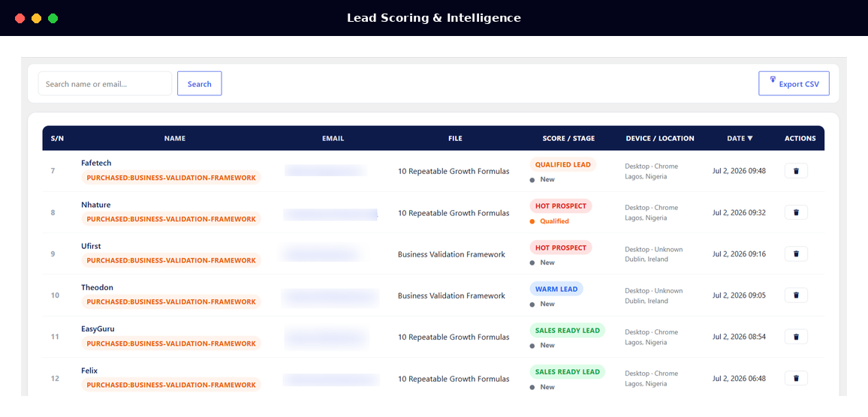Sort by the DATE column header

pyautogui.click(x=740, y=138)
